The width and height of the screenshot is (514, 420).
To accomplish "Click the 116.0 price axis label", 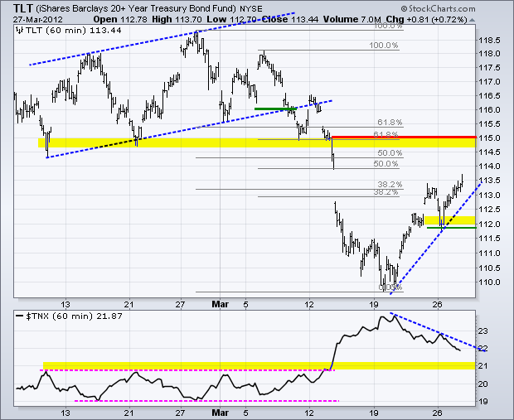I will pos(489,110).
